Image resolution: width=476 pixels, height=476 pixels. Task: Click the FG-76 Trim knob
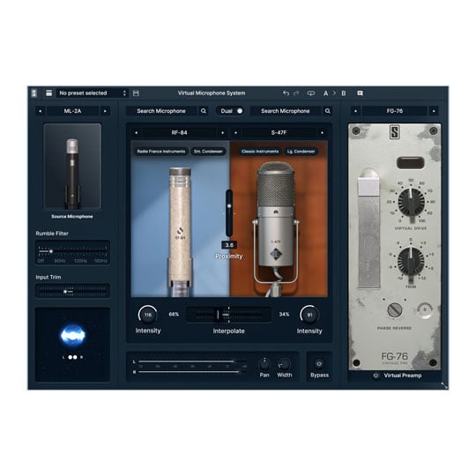coord(411,262)
